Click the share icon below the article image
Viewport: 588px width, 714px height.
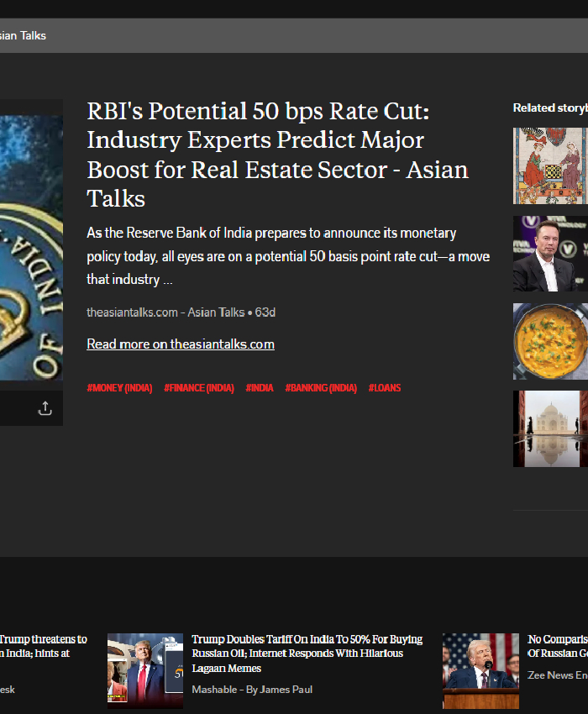tap(45, 408)
